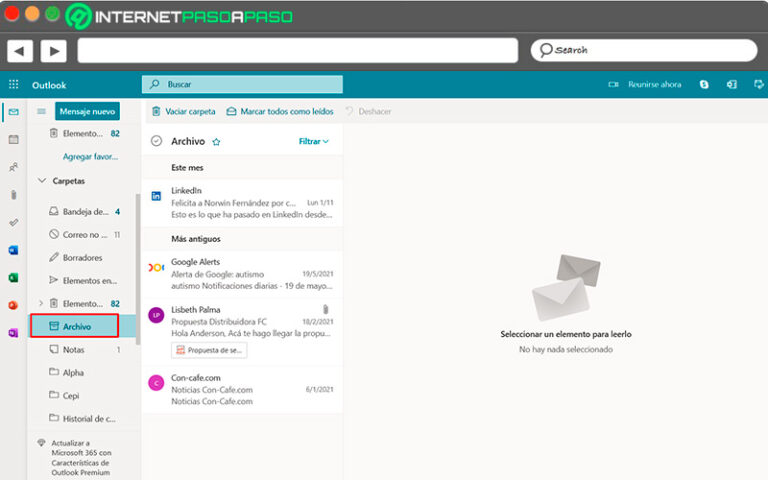Toggle the select-all circle beside Archivo
Image resolution: width=768 pixels, height=480 pixels.
point(156,141)
